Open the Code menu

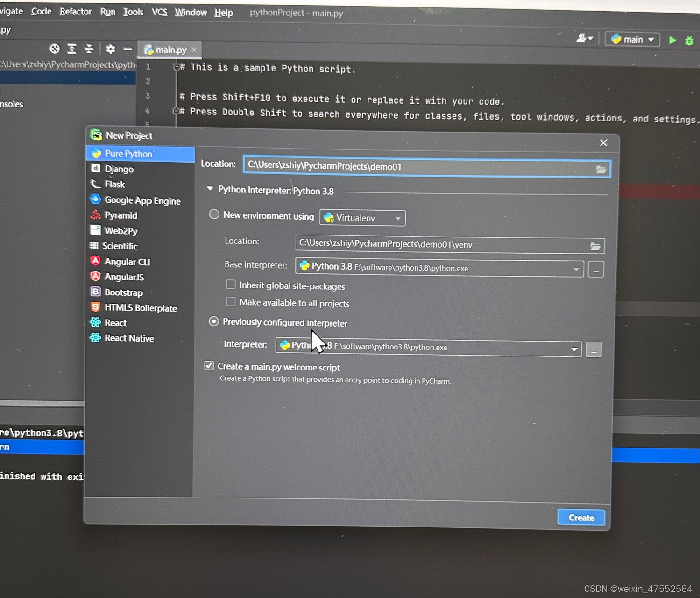42,11
